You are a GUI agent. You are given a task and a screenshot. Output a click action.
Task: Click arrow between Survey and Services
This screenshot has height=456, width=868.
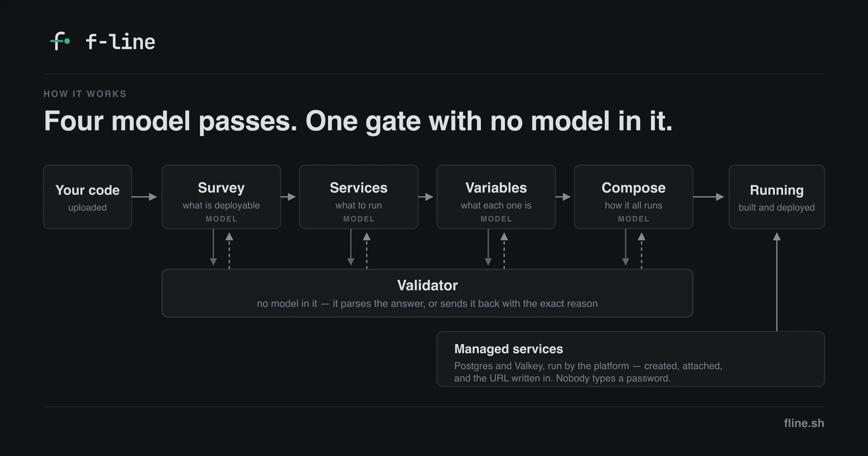coord(288,197)
